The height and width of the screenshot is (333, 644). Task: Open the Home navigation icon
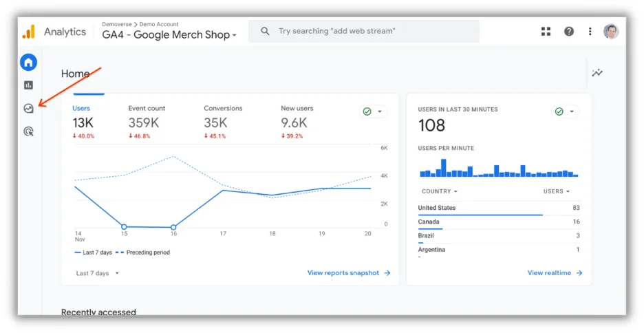click(x=28, y=63)
